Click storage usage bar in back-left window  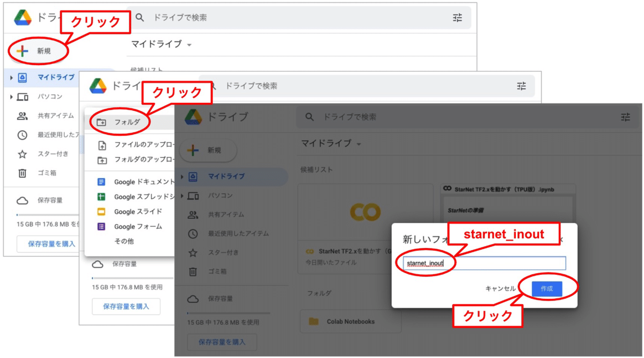[x=48, y=214]
